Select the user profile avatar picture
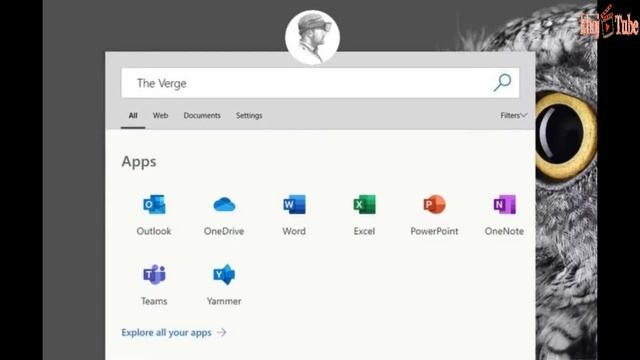 click(313, 37)
